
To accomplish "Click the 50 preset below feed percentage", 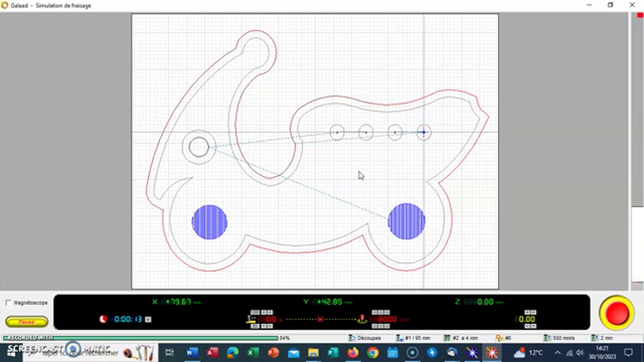I will 255,326.
